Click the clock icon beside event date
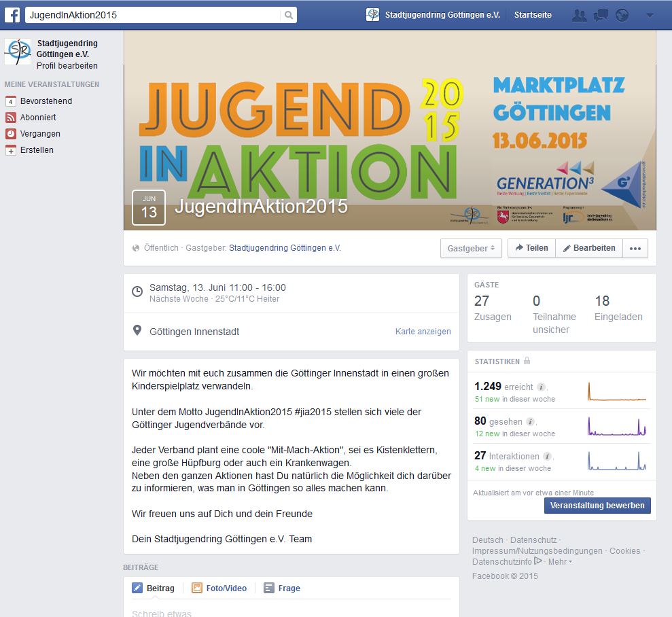The width and height of the screenshot is (672, 617). click(137, 292)
